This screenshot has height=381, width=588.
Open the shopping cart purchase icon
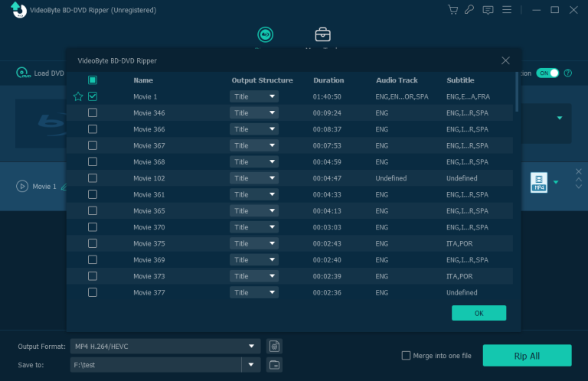(x=453, y=10)
